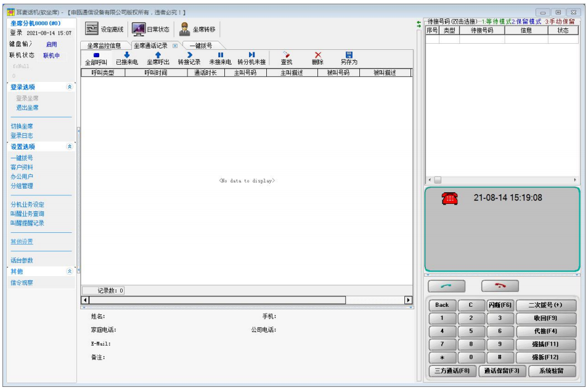
Task: Collapse the 其他 section in sidebar
Action: pyautogui.click(x=69, y=271)
